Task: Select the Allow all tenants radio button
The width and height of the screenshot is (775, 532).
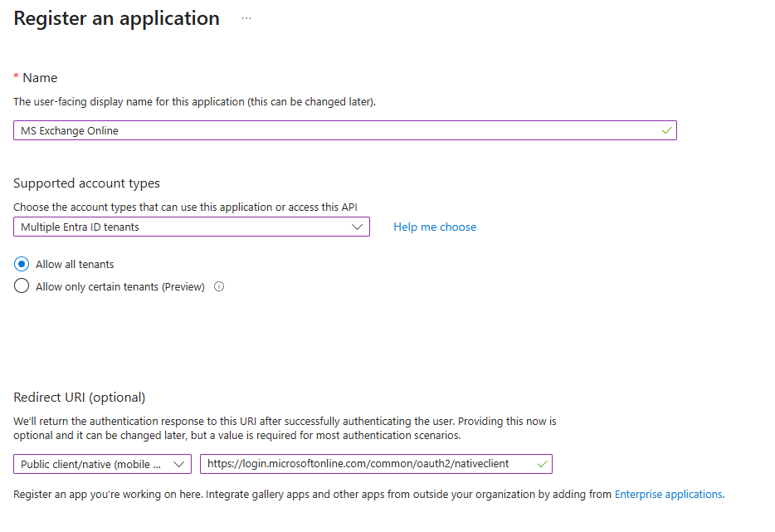Action: 22,264
